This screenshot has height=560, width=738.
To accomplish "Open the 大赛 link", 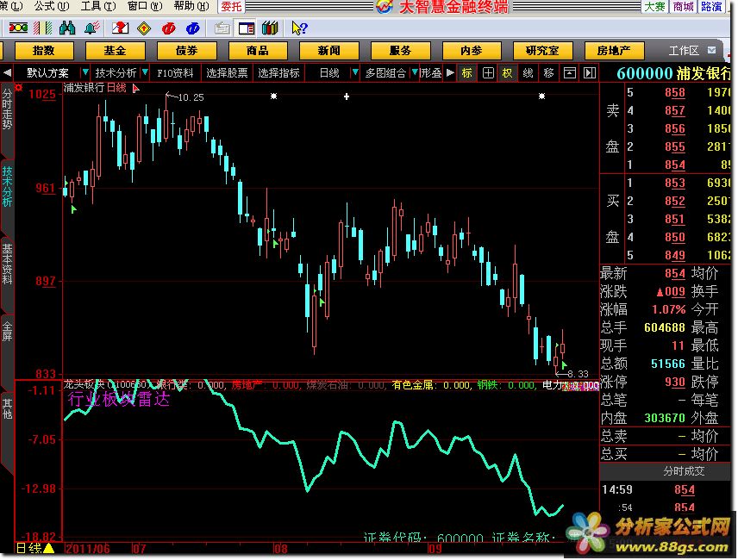I will pos(654,7).
